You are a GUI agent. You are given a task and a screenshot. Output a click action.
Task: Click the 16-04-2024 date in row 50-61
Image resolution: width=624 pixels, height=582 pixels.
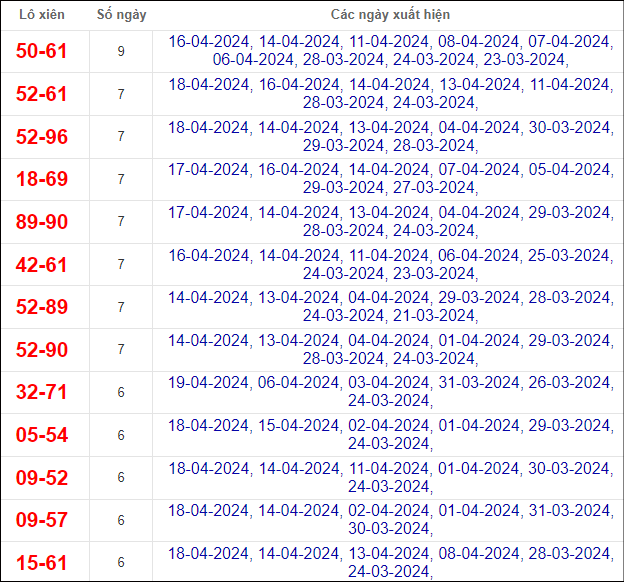tap(208, 42)
